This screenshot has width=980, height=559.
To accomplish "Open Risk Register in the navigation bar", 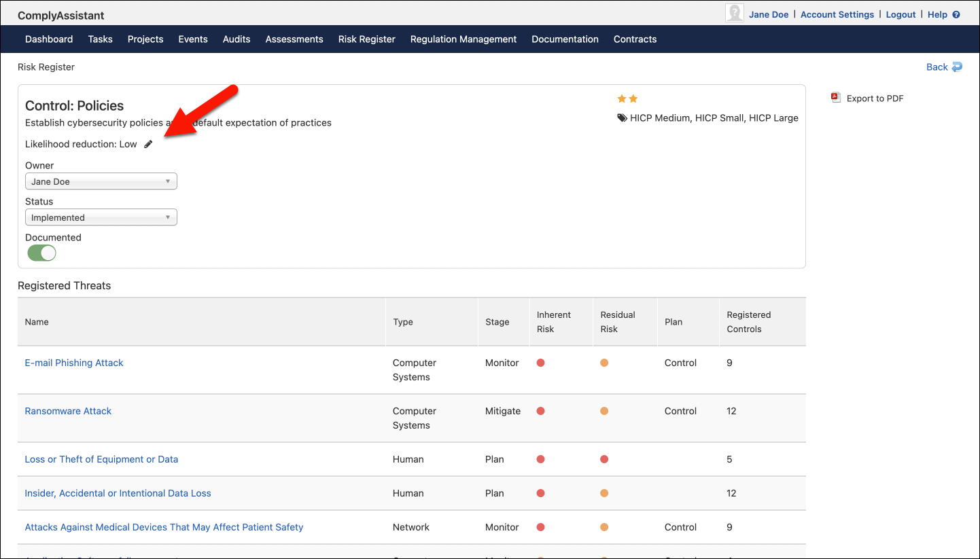I will [367, 39].
